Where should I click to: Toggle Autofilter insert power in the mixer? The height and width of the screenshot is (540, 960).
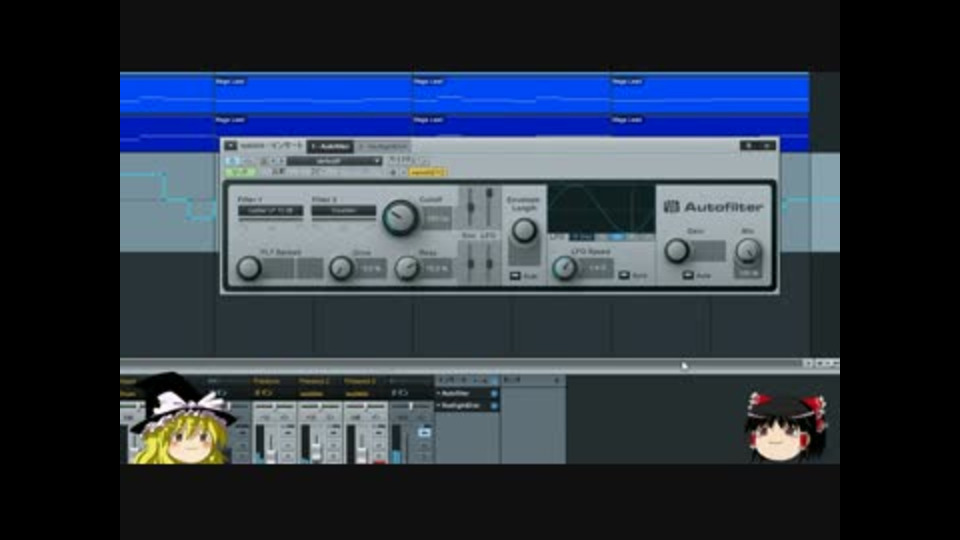click(494, 393)
